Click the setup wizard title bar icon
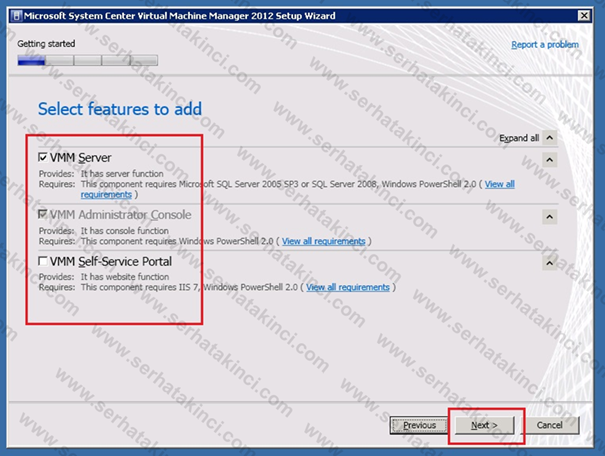 coord(16,16)
